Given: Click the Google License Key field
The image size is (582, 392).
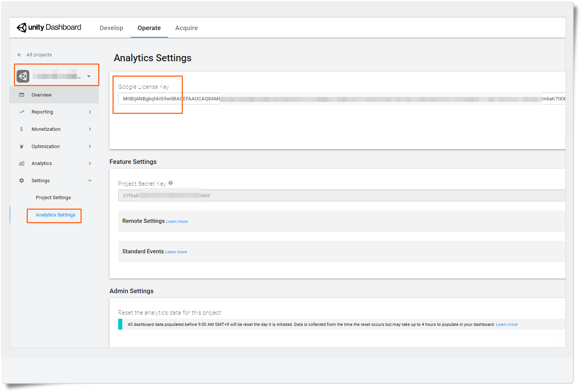Looking at the screenshot, I should click(x=342, y=99).
